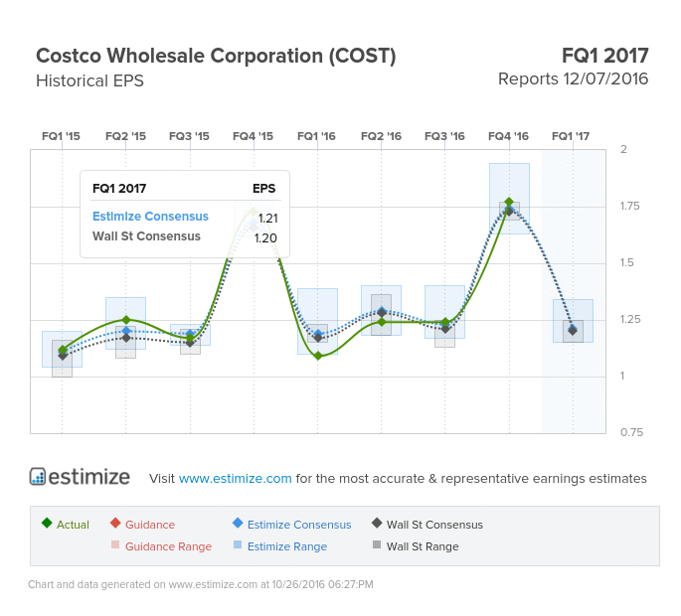
Task: Click the FQ4 '16 green Actual data point
Action: [509, 203]
